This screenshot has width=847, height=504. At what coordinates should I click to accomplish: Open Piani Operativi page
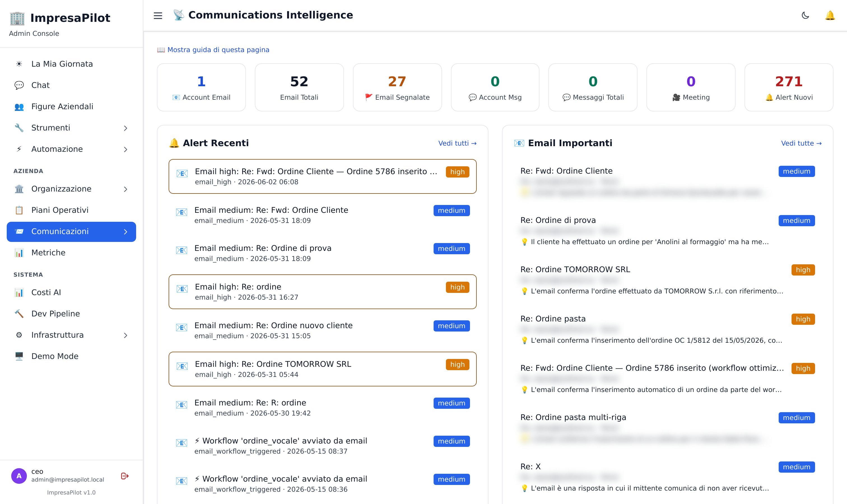[x=71, y=210]
